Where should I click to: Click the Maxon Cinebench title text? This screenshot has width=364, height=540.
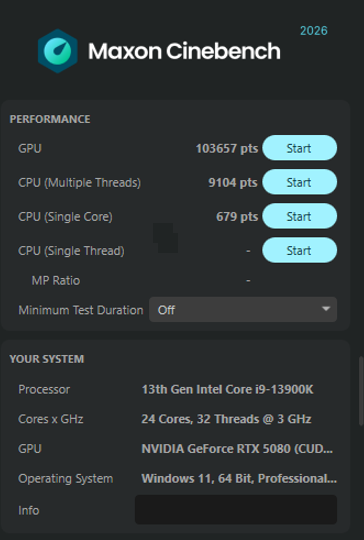pos(184,51)
